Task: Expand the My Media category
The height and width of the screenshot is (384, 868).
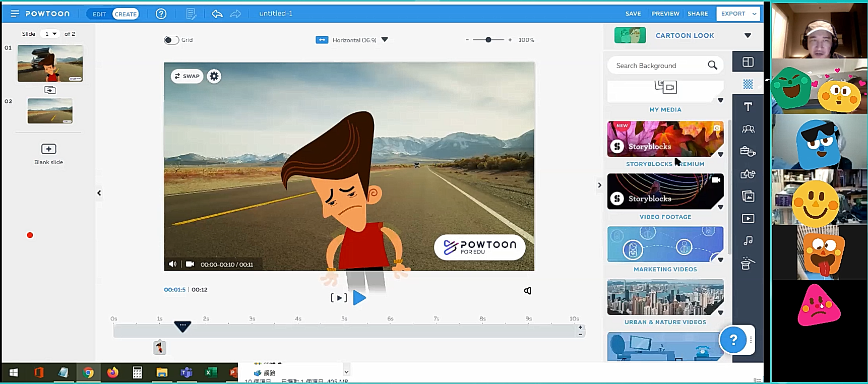Action: tap(720, 100)
